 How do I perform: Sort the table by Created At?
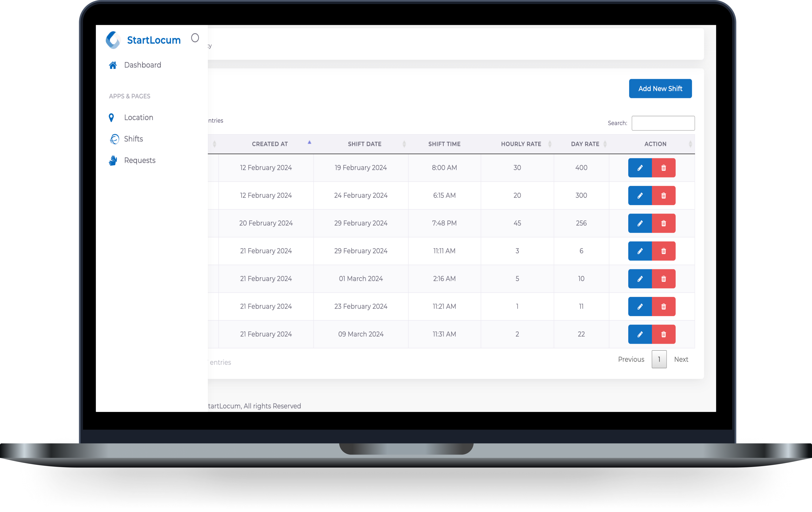[x=270, y=144]
